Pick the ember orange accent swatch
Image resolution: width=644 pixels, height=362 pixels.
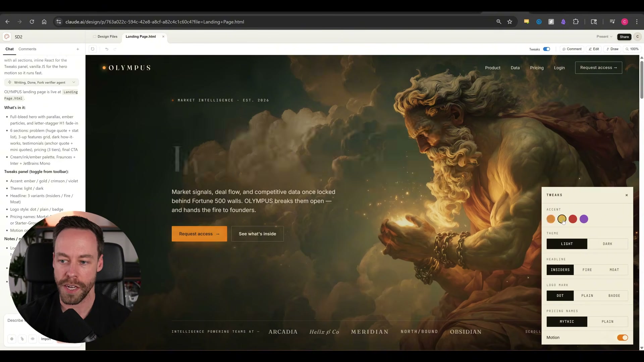coord(551,219)
